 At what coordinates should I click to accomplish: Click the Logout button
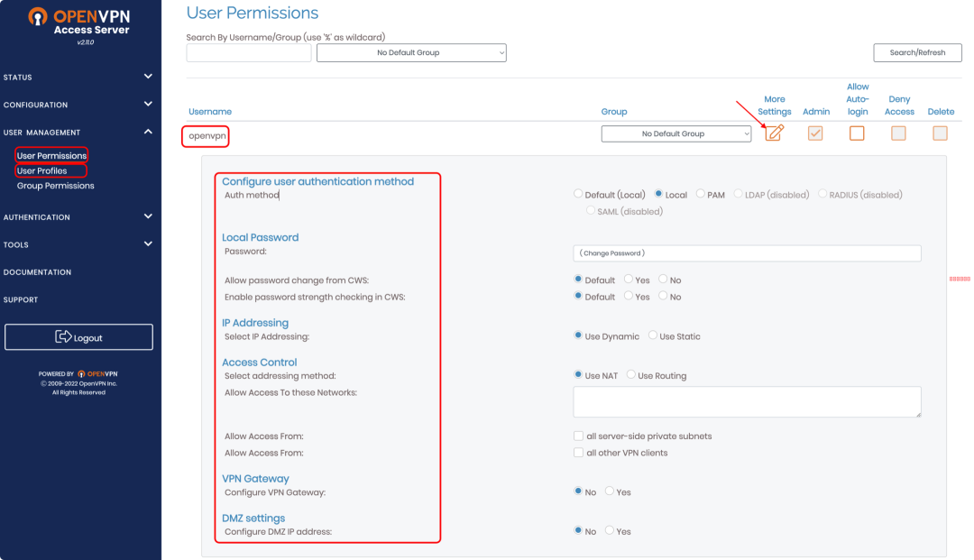(78, 337)
